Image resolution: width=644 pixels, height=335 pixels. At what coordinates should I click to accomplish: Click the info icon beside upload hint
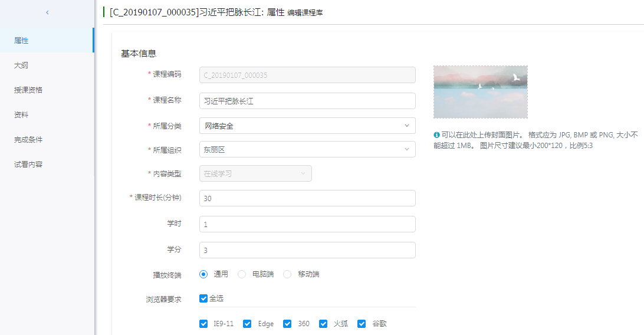tap(436, 134)
